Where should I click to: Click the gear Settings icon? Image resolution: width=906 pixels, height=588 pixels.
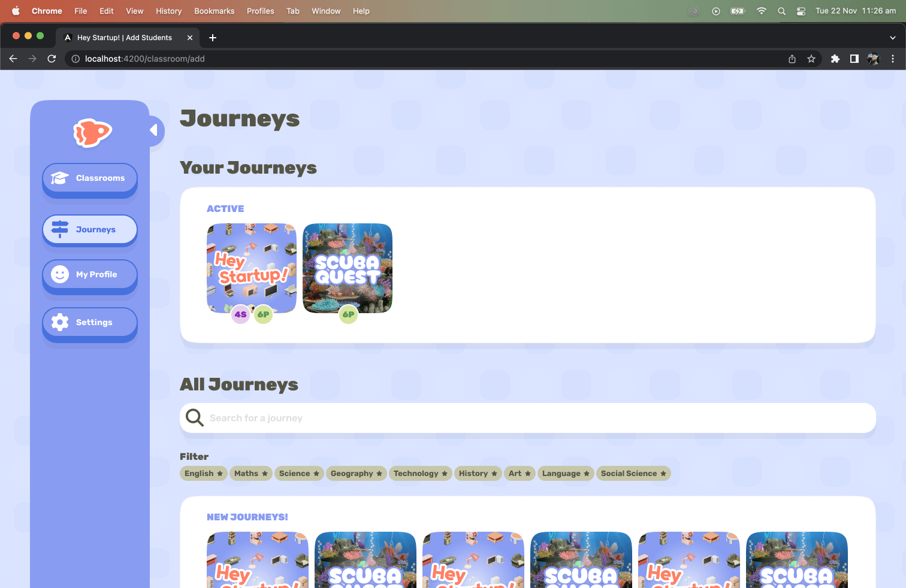[60, 322]
